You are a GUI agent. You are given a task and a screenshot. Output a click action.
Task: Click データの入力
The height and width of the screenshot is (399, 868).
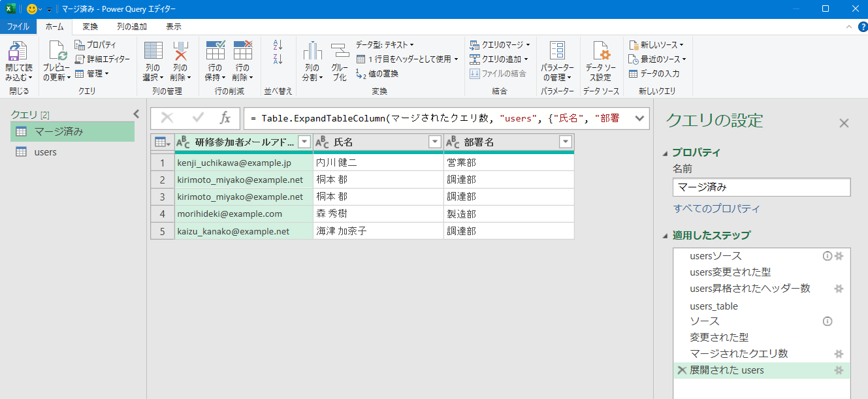click(x=654, y=74)
